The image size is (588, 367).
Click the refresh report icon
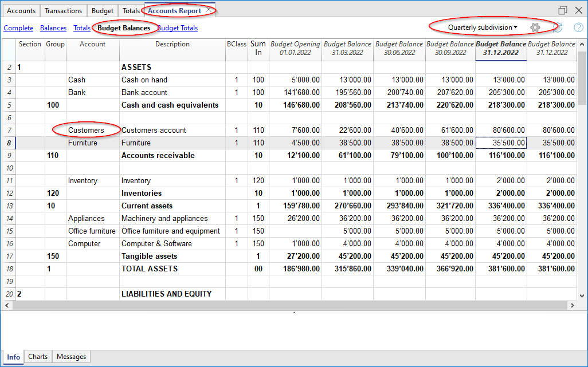[558, 27]
